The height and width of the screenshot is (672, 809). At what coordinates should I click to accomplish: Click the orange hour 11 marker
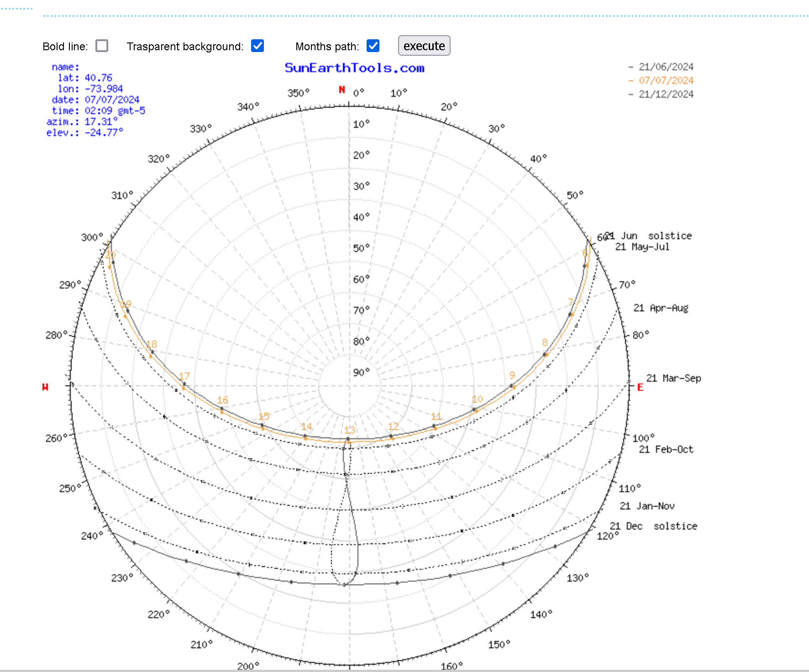436,416
